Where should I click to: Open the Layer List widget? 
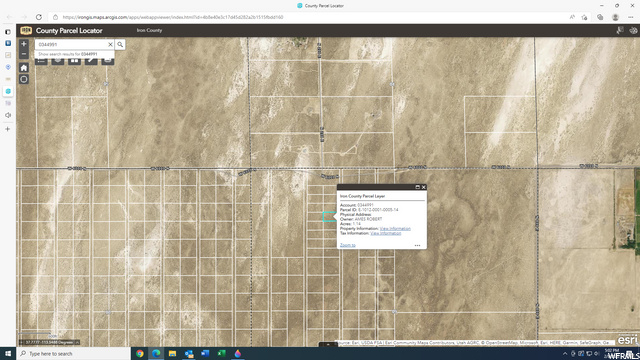tap(58, 61)
